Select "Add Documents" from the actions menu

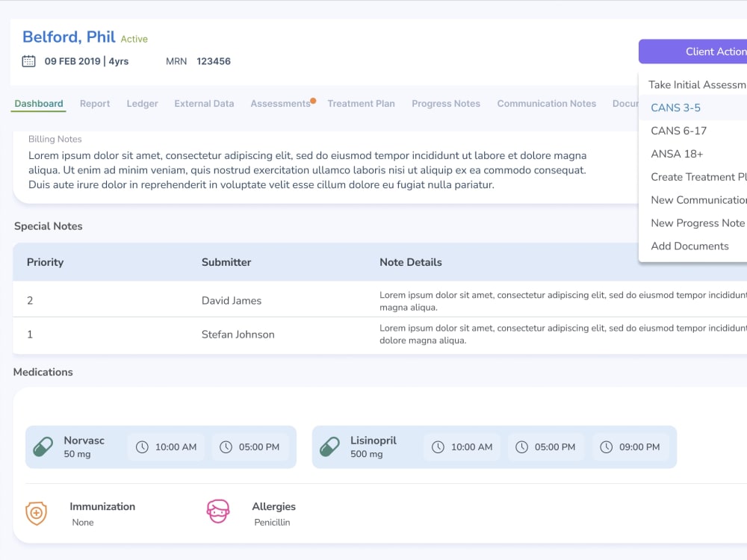(691, 246)
